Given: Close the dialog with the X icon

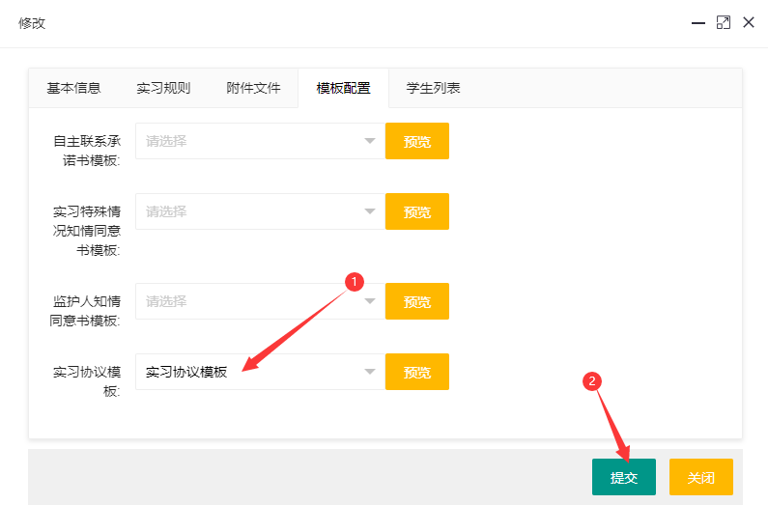Looking at the screenshot, I should (x=749, y=22).
